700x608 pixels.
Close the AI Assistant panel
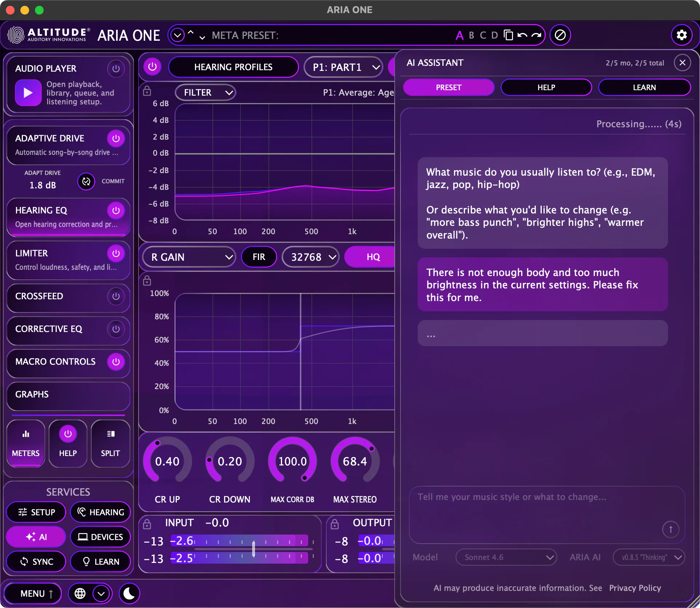click(682, 63)
